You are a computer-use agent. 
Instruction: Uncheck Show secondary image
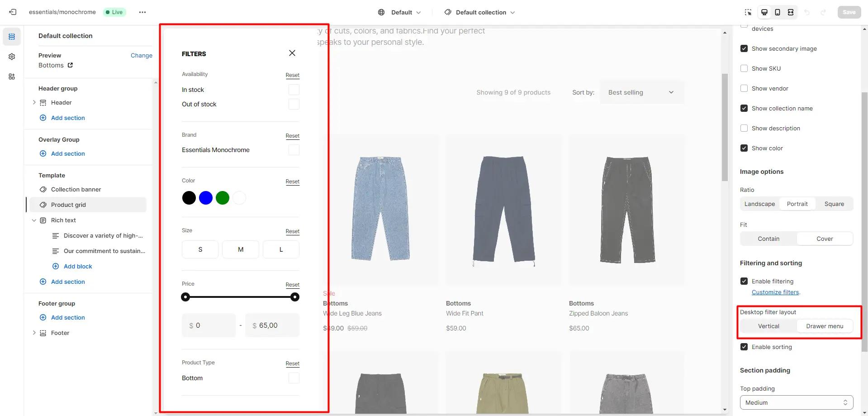tap(744, 48)
